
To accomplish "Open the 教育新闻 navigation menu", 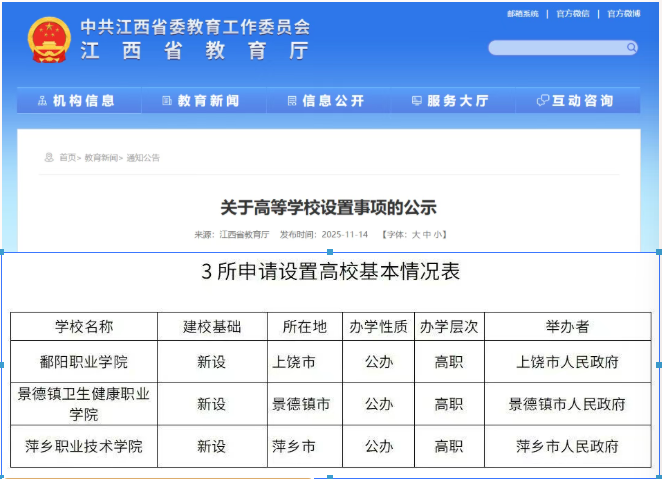I will pos(204,100).
